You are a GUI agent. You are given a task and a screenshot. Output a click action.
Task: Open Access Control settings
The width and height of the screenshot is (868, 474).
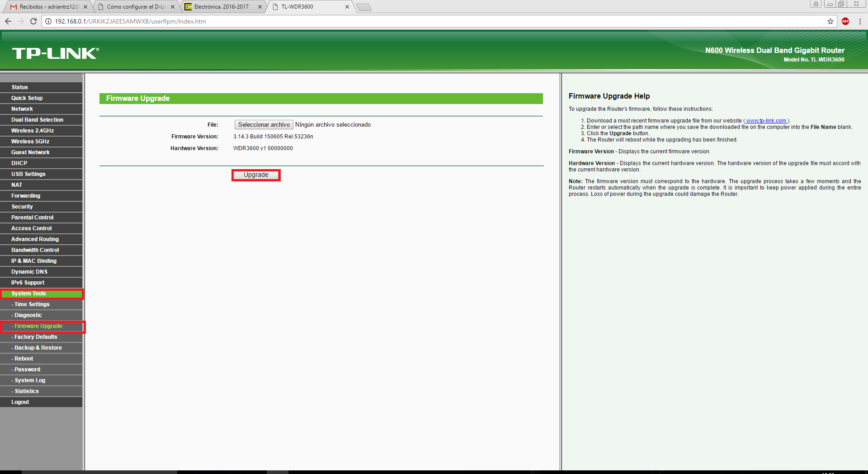click(x=41, y=228)
